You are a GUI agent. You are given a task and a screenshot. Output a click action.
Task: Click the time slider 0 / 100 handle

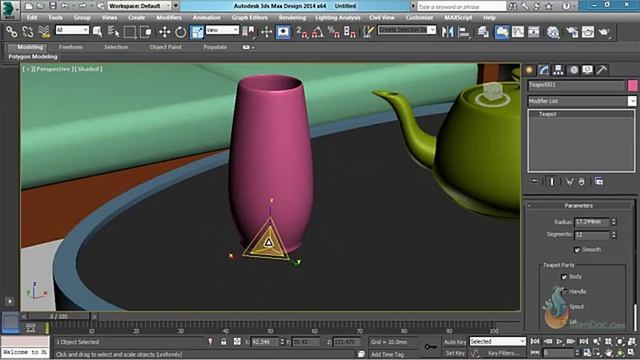click(59, 316)
